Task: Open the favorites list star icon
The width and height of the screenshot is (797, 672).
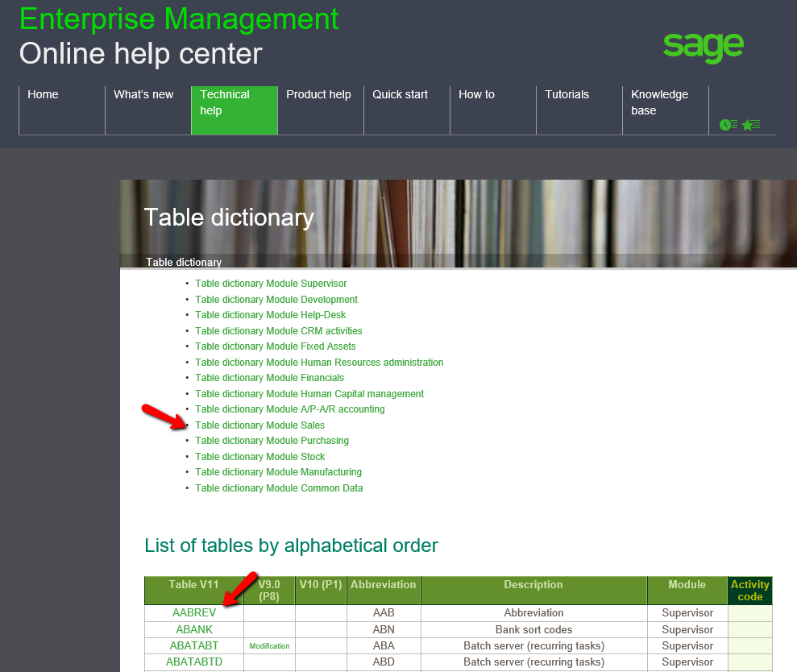Action: pyautogui.click(x=751, y=125)
